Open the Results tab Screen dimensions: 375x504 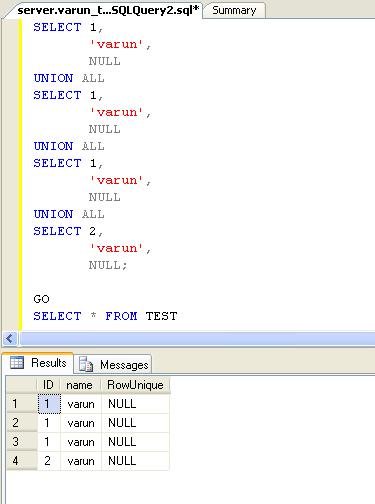coord(38,363)
